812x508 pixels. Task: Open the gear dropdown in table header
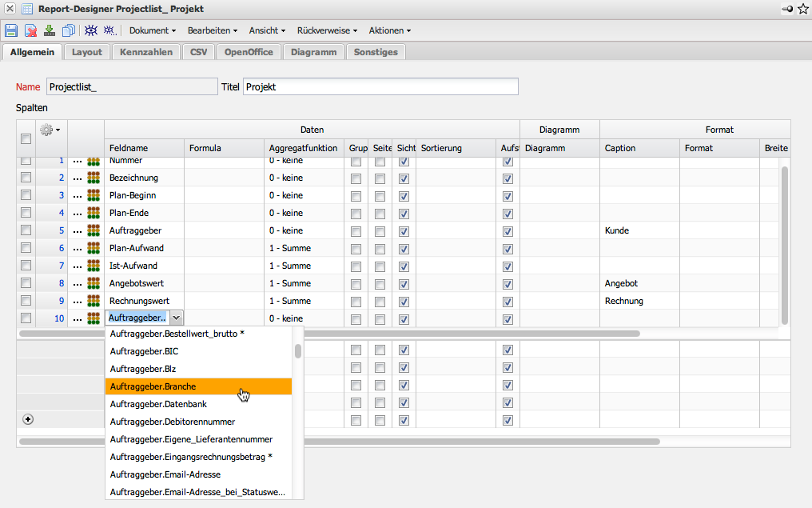pyautogui.click(x=50, y=130)
